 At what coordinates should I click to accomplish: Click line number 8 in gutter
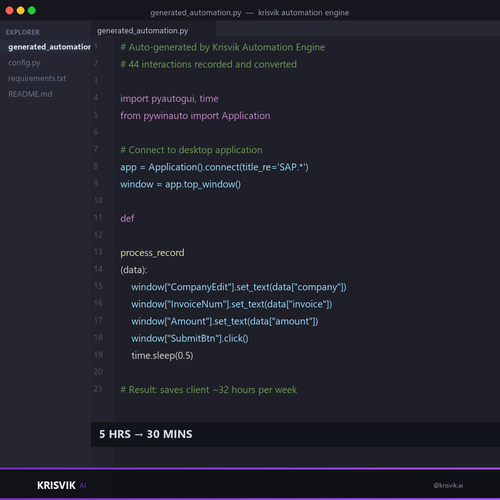tap(96, 166)
